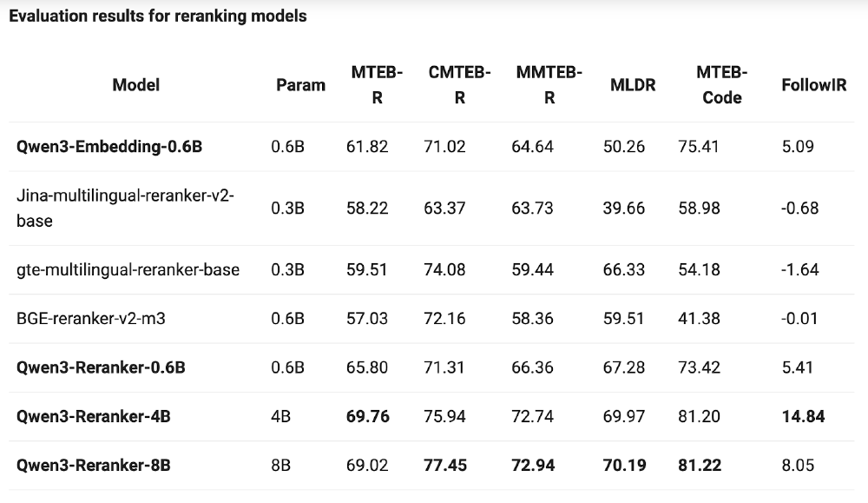Click the MLDR column header
Image resolution: width=868 pixels, height=503 pixels.
click(633, 85)
